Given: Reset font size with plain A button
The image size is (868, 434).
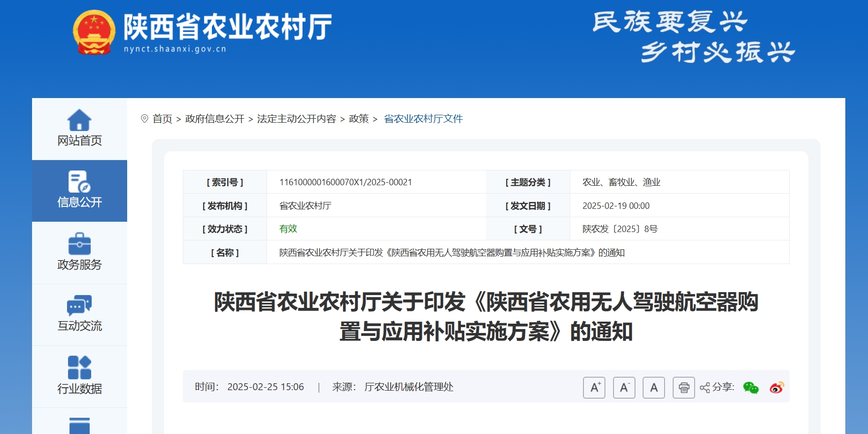Looking at the screenshot, I should 654,388.
